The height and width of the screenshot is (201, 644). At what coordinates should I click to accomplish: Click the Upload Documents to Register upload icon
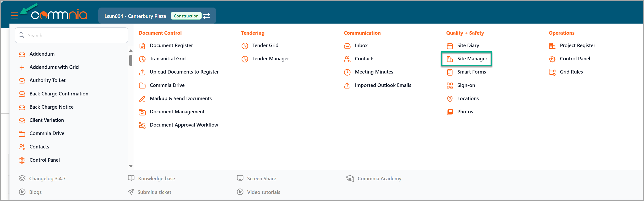point(142,72)
